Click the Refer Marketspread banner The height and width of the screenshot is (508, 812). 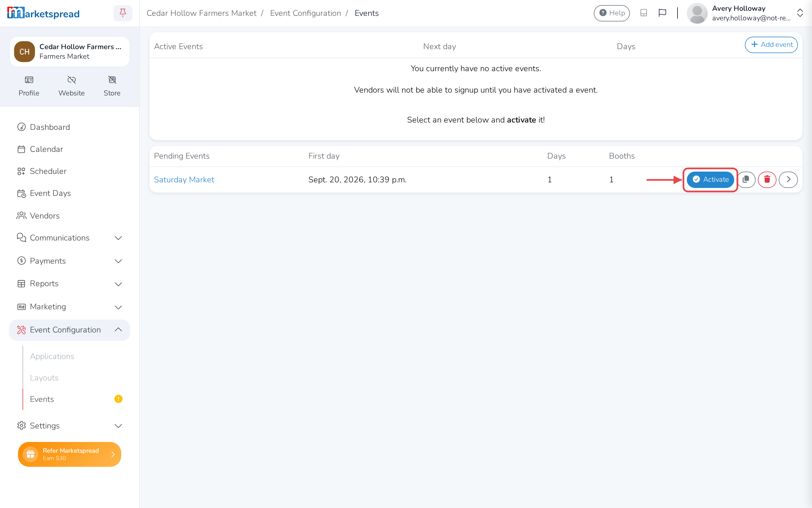click(69, 454)
